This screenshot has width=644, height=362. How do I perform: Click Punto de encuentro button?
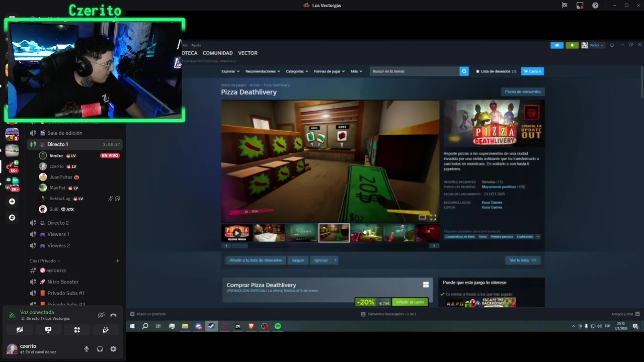click(x=523, y=92)
